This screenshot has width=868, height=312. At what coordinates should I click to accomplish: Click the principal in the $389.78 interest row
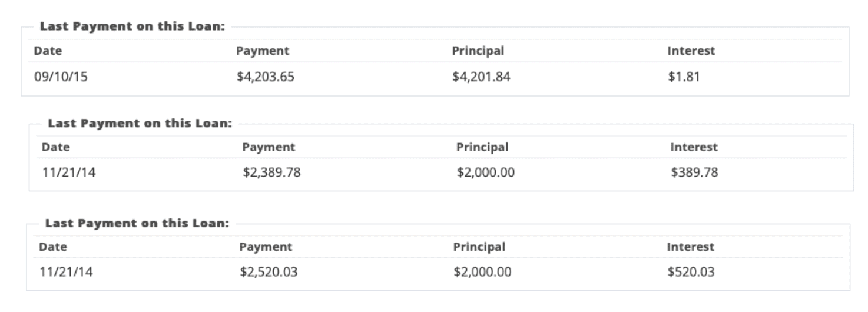(485, 174)
